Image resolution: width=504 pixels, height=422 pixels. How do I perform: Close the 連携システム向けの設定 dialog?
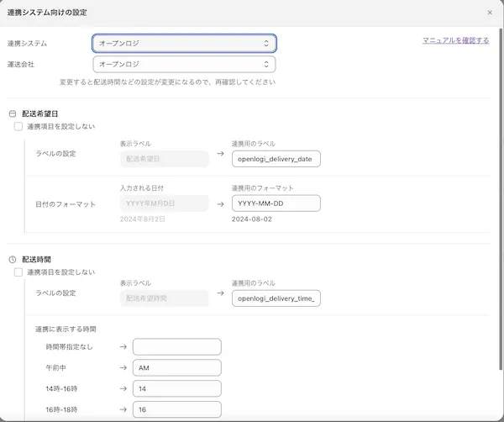coord(490,13)
